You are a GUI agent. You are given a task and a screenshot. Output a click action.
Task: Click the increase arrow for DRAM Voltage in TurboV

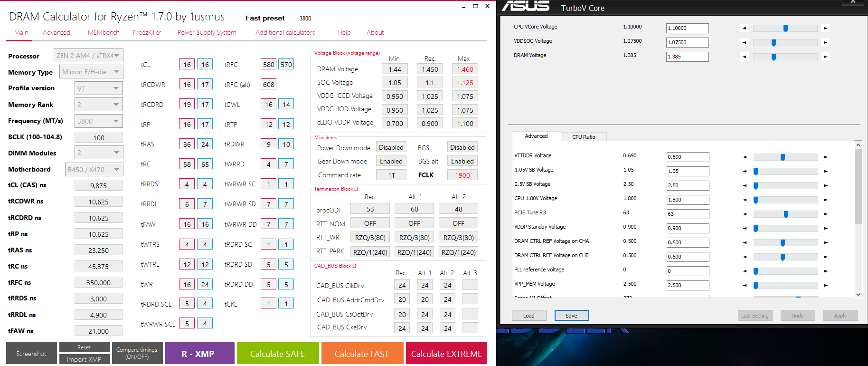(825, 57)
